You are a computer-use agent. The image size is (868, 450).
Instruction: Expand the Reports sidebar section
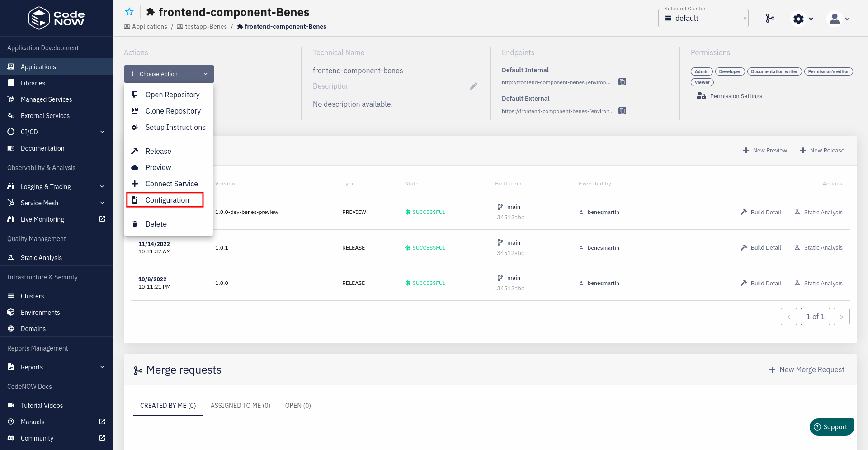[57, 367]
